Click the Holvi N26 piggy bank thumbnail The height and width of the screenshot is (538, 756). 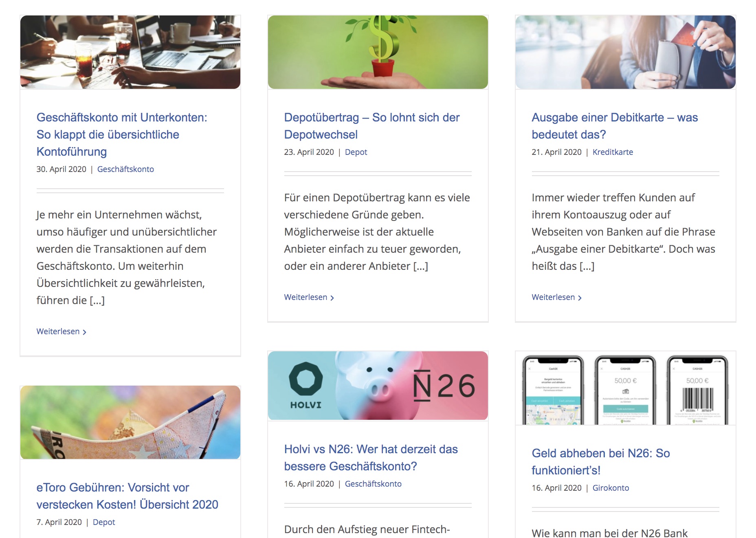[x=378, y=386]
